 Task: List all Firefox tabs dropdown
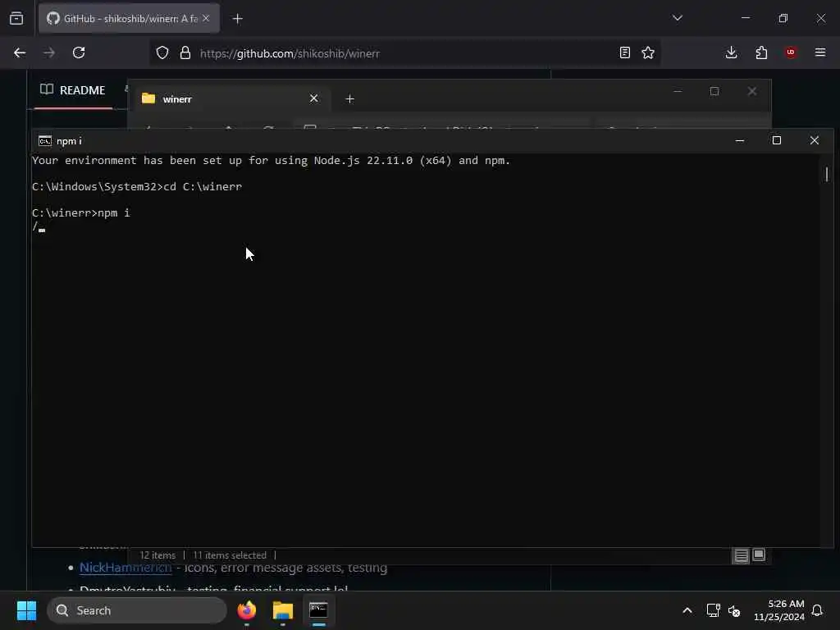click(x=677, y=18)
